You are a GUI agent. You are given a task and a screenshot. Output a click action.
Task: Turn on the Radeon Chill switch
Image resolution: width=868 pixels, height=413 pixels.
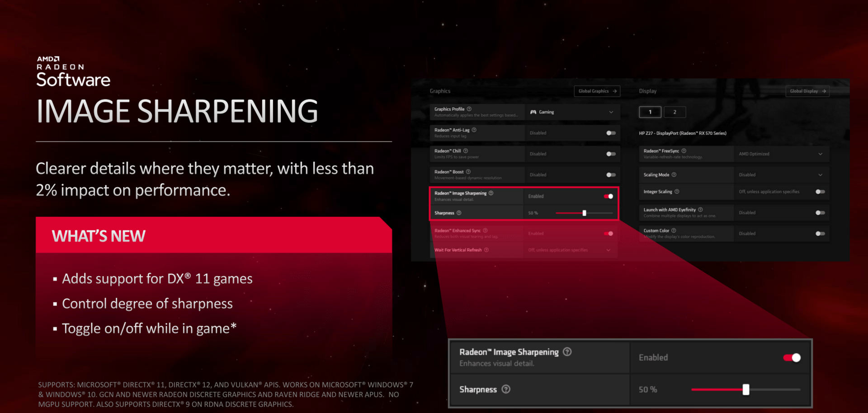pos(611,154)
